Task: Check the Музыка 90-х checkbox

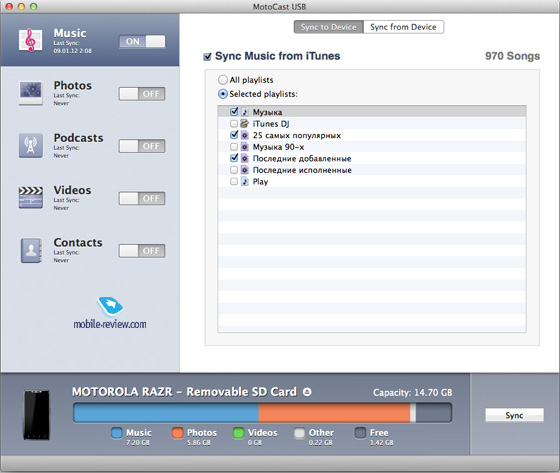Action: [x=234, y=147]
